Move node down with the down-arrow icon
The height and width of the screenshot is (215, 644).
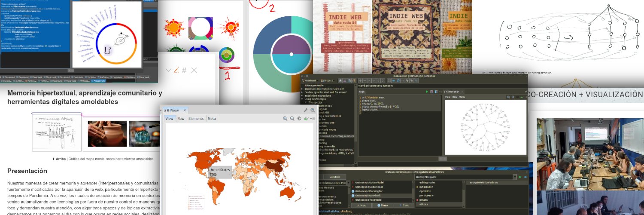(x=374, y=80)
